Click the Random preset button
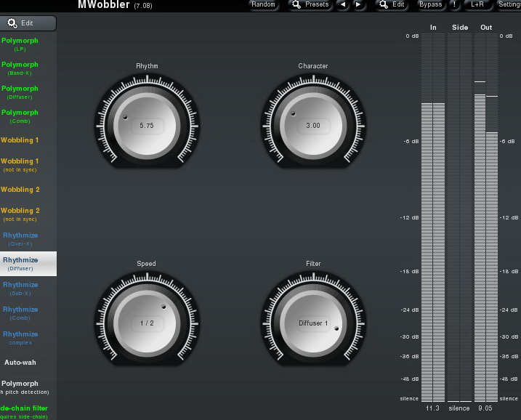 (x=264, y=4)
